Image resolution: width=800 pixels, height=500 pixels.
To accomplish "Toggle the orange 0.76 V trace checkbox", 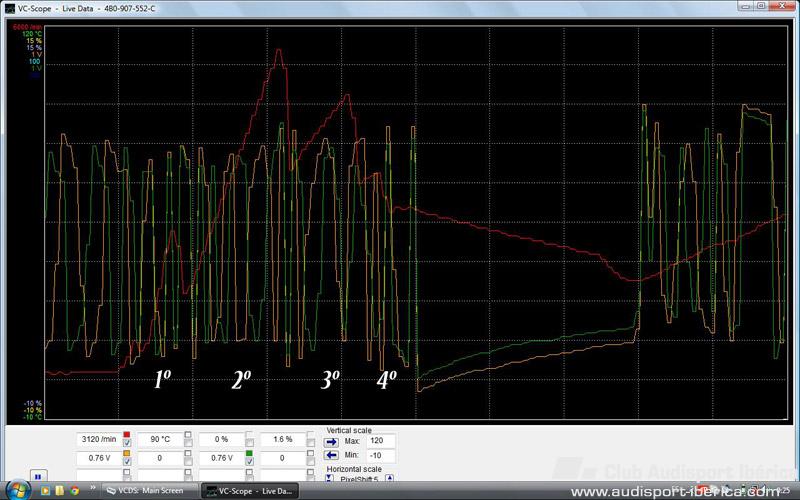I will pyautogui.click(x=127, y=461).
